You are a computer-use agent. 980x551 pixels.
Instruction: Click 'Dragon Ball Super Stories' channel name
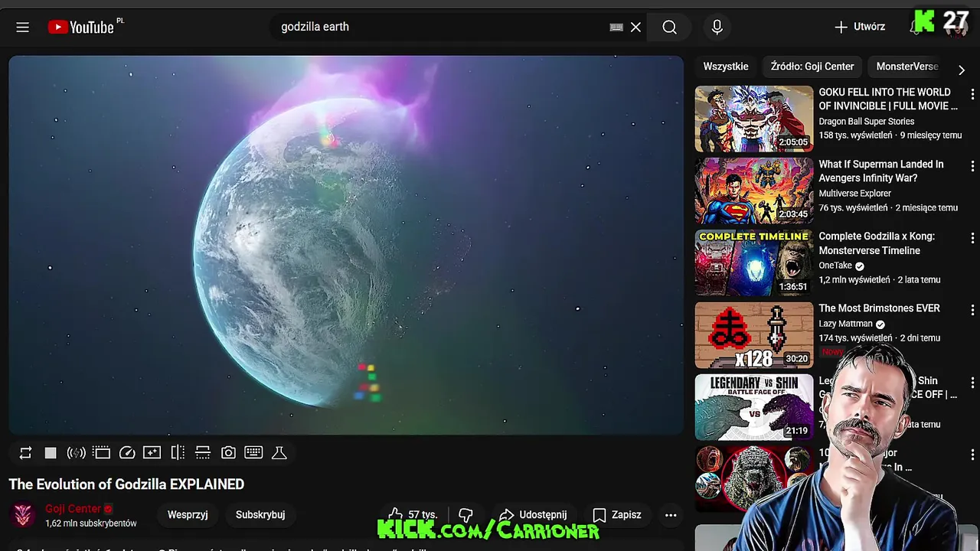click(x=867, y=122)
